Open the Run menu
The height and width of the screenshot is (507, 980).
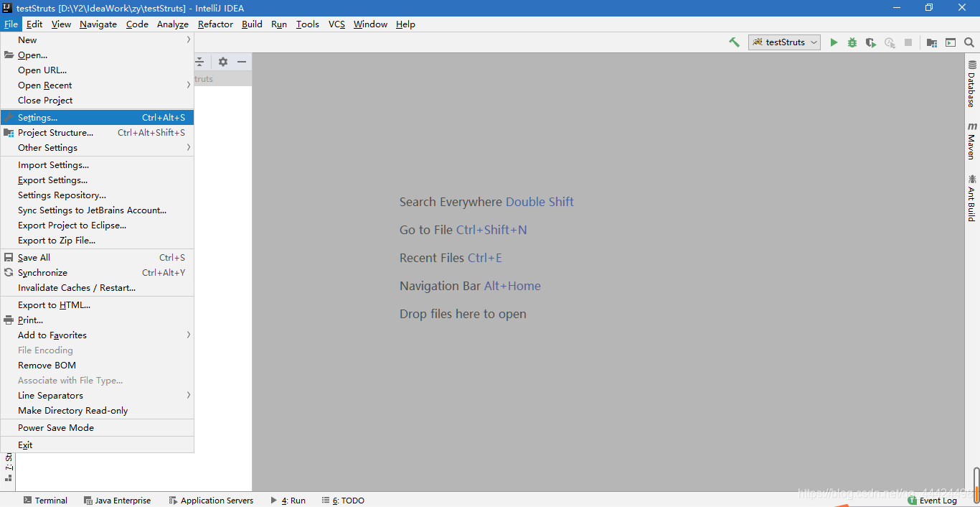click(279, 24)
